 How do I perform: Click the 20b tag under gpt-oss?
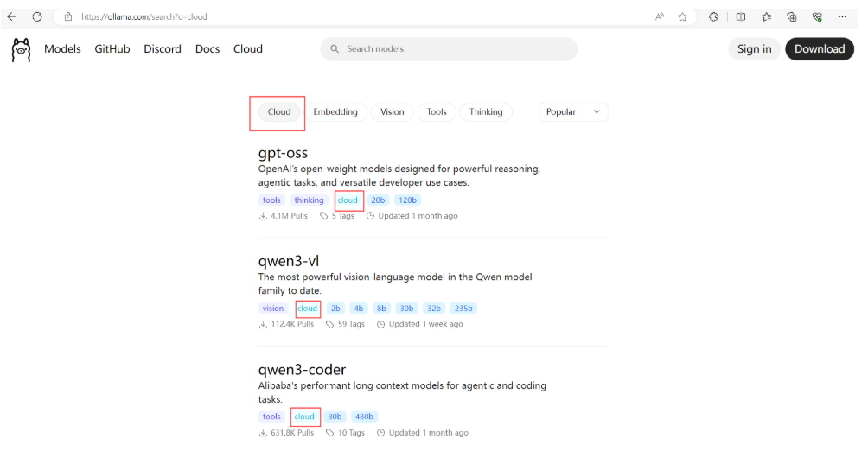[378, 200]
